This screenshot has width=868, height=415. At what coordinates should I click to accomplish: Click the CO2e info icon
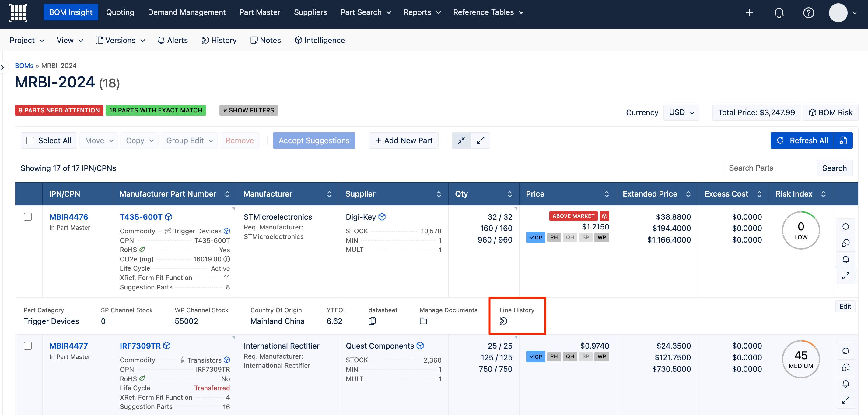[227, 259]
